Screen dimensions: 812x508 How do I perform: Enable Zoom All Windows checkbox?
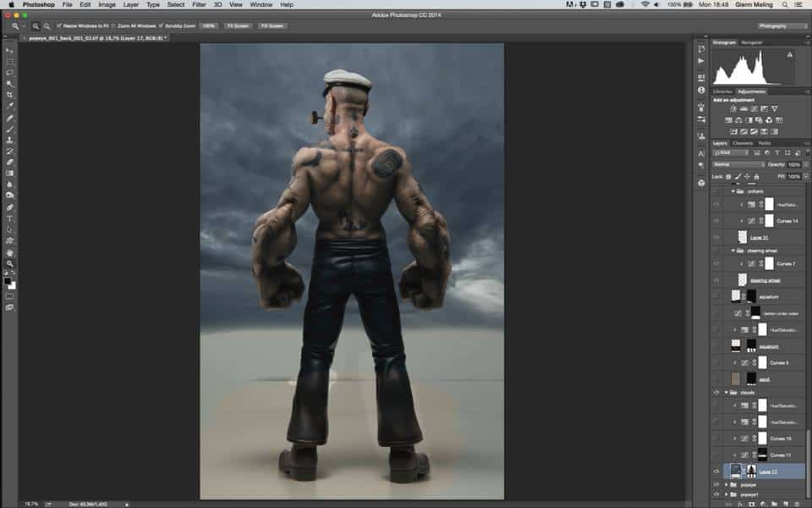coord(116,26)
